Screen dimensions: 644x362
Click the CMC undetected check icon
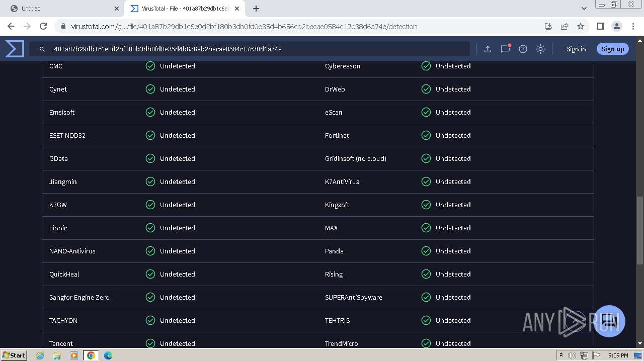150,66
